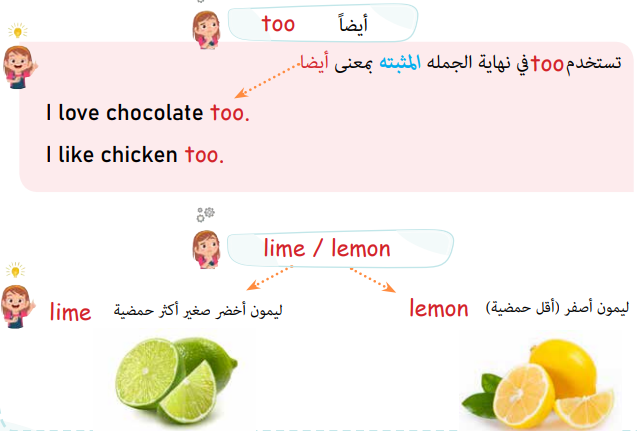Click the Arabic word أيضاً in the top banner
The image size is (637, 431).
click(x=353, y=24)
